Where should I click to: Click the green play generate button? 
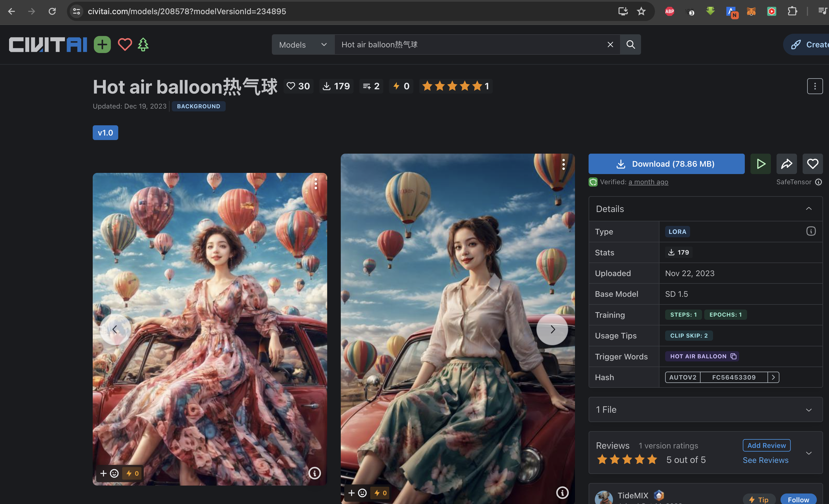point(760,164)
